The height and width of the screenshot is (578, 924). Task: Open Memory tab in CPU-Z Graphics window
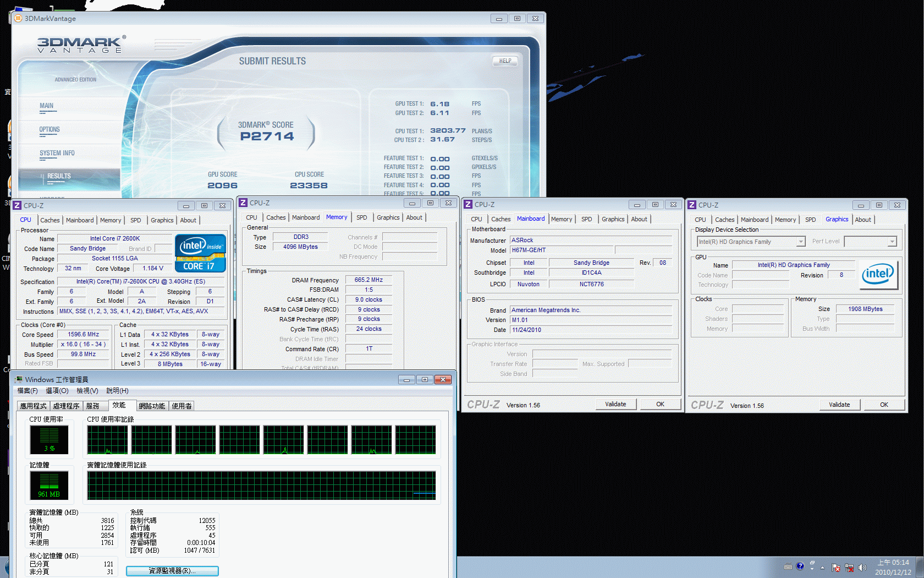[x=785, y=220]
